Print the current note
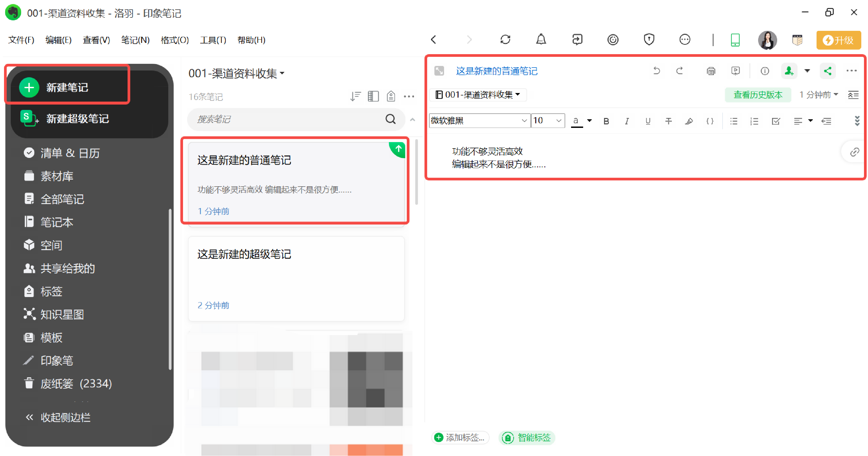Image resolution: width=868 pixels, height=456 pixels. pos(711,71)
